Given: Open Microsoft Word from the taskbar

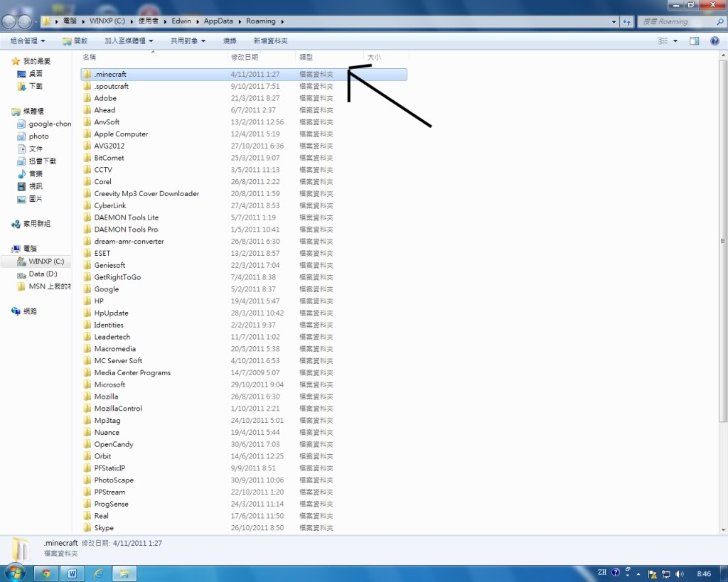Looking at the screenshot, I should click(x=72, y=573).
